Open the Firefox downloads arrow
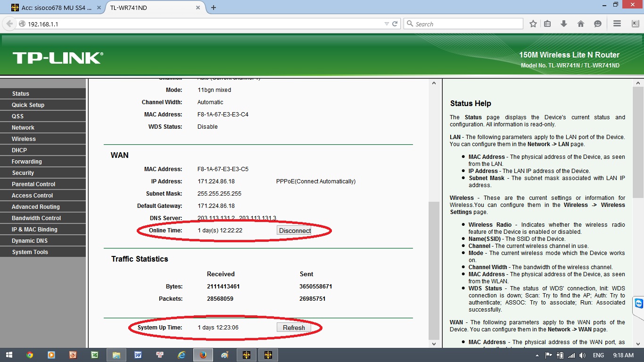 point(563,24)
